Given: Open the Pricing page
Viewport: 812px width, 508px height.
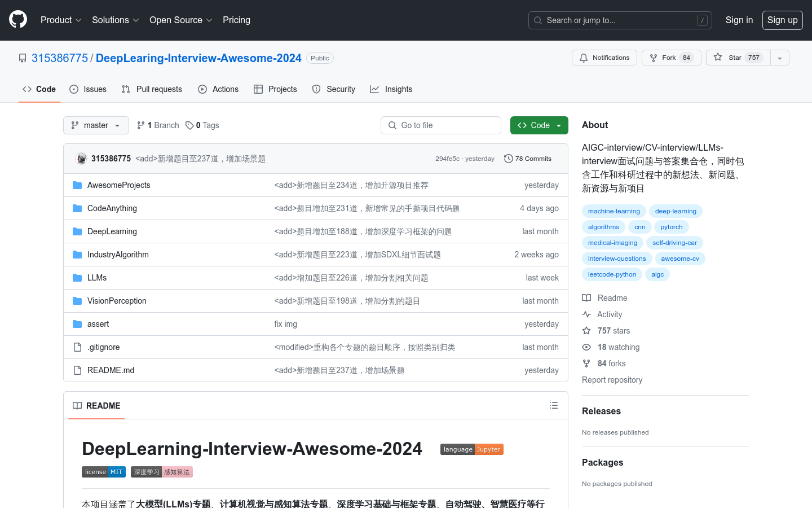Looking at the screenshot, I should pyautogui.click(x=236, y=20).
